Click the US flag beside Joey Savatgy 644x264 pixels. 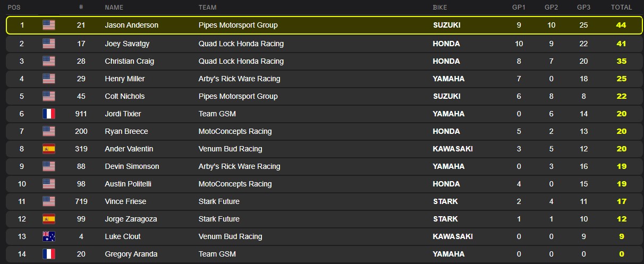pos(49,44)
